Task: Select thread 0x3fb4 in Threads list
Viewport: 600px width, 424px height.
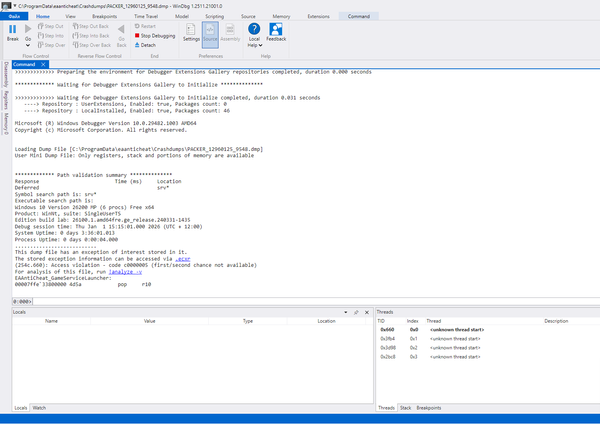Action: click(387, 339)
